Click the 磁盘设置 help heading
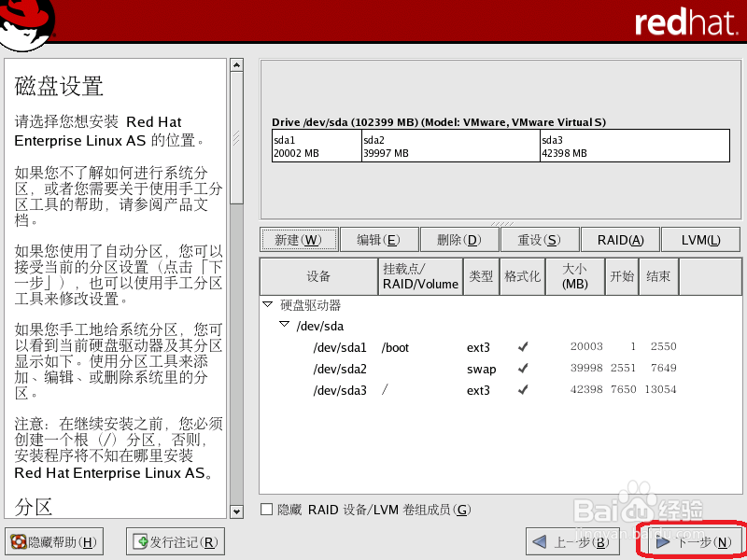This screenshot has width=747, height=560. tap(59, 86)
